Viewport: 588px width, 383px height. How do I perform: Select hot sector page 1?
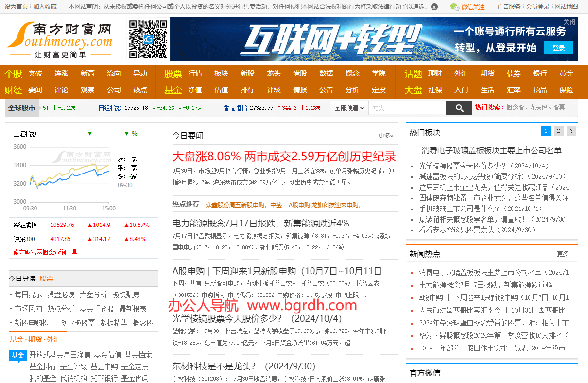click(546, 131)
